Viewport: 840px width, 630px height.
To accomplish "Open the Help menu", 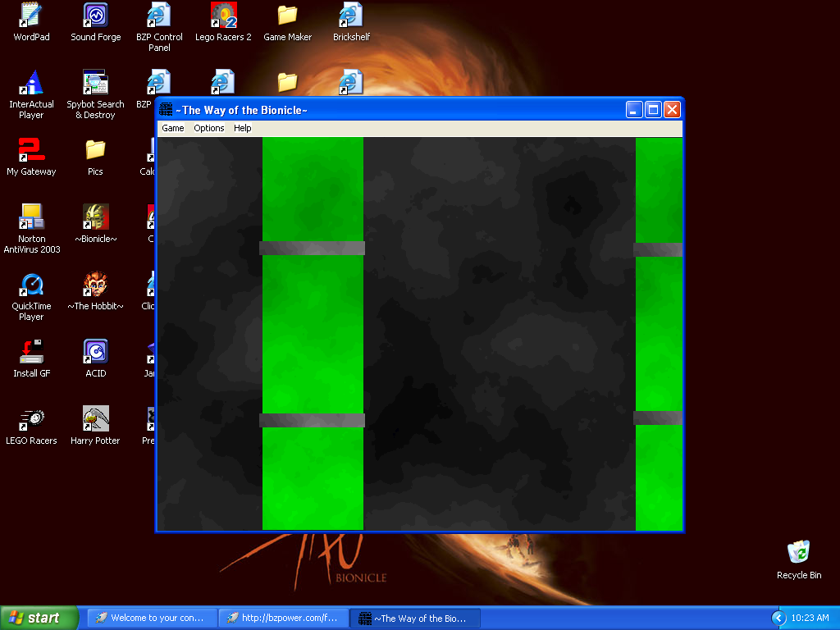I will pyautogui.click(x=242, y=128).
